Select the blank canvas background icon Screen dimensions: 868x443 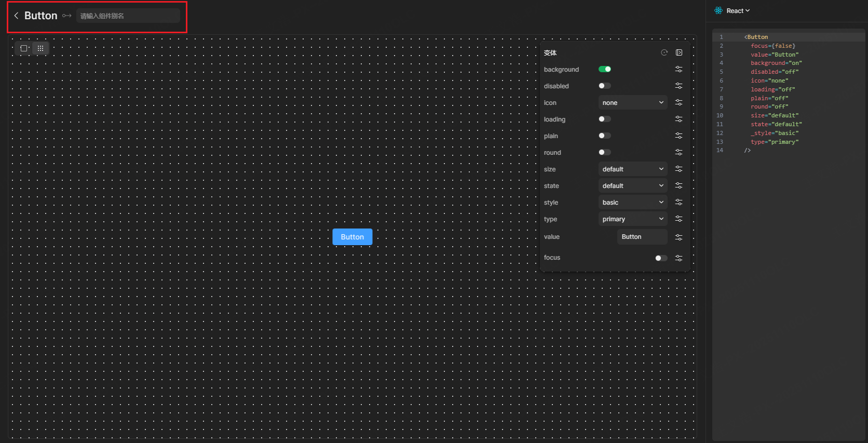(x=24, y=48)
